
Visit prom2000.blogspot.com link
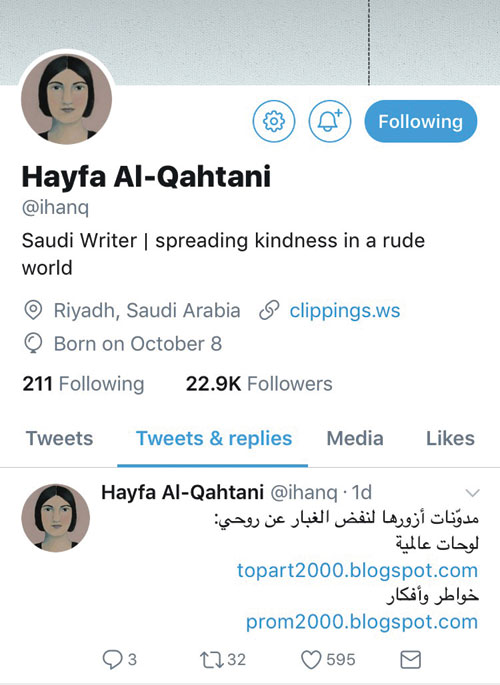pos(362,621)
